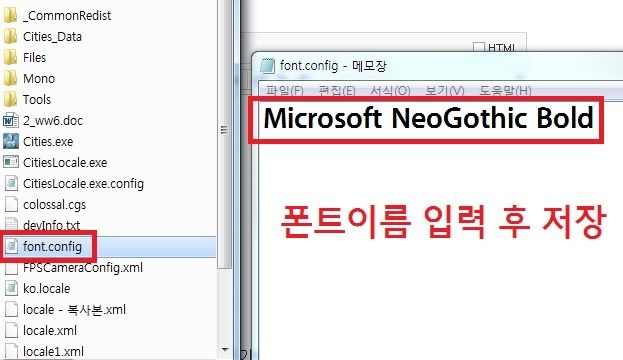
Task: Select the Files folder icon
Action: pos(10,58)
